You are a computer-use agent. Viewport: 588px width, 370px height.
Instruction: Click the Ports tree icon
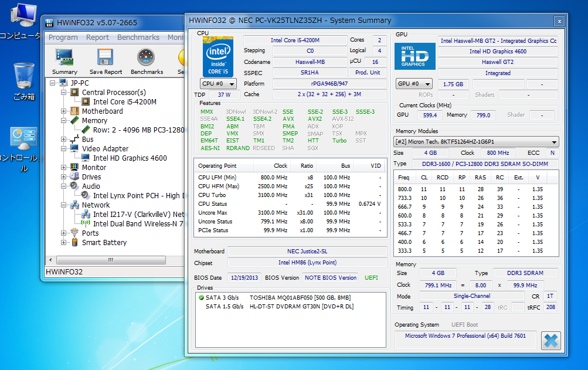coord(74,233)
